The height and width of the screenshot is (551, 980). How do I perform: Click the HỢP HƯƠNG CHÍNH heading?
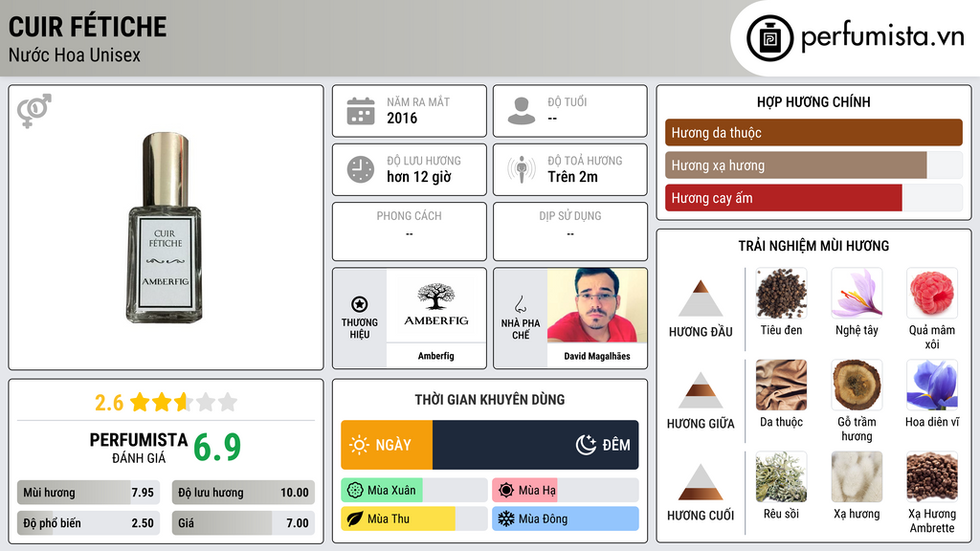pos(813,101)
